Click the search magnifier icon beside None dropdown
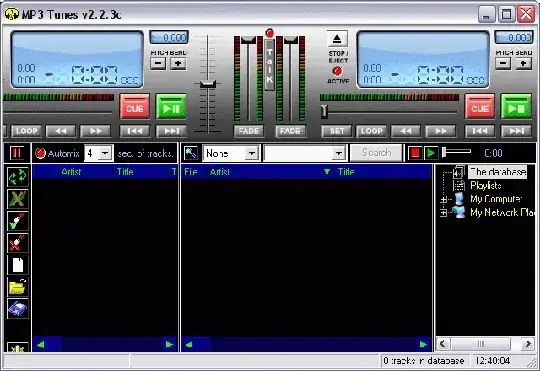Viewport: 540px width, 371px height. click(x=190, y=153)
